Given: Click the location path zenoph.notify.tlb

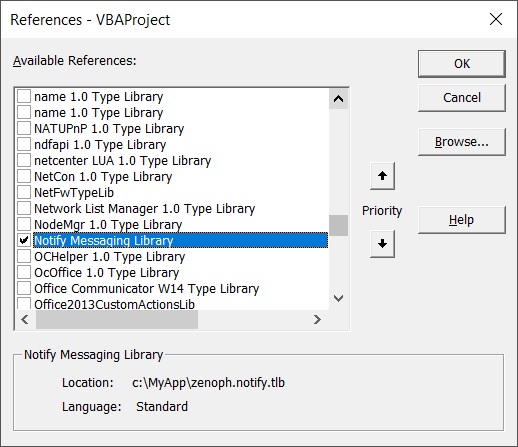Looking at the screenshot, I should [208, 382].
